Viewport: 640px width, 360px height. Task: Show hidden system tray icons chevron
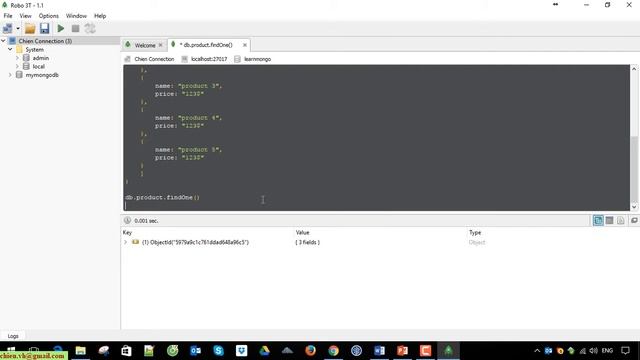click(537, 351)
